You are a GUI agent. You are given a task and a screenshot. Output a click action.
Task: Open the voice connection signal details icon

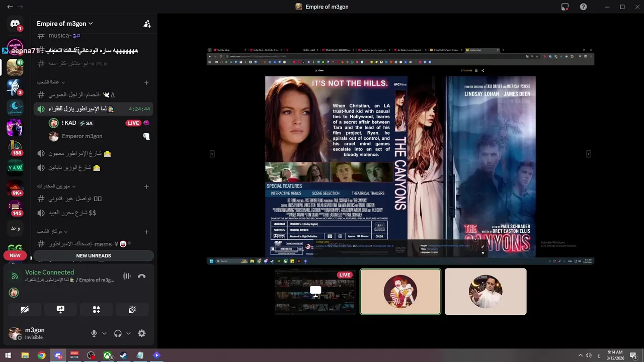[x=15, y=276]
